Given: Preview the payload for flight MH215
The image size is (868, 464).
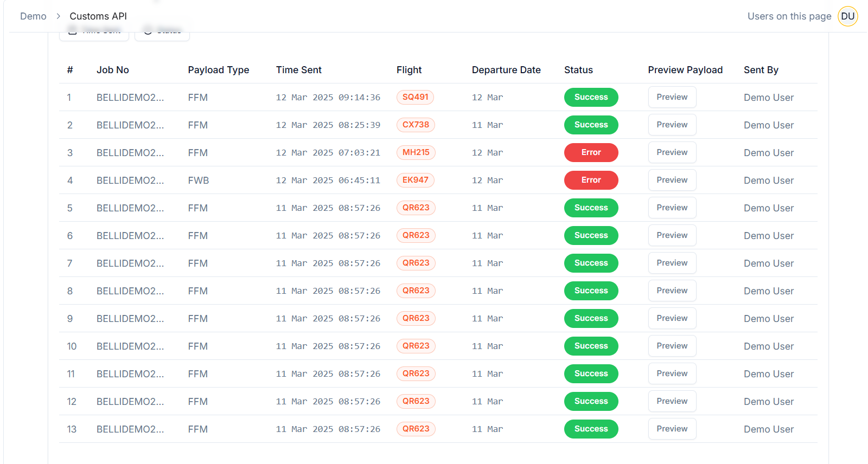Looking at the screenshot, I should 672,152.
